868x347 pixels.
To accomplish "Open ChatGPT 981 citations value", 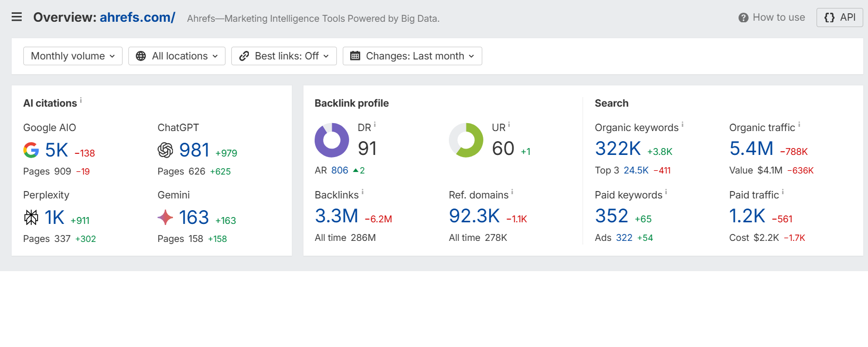I will tap(194, 150).
